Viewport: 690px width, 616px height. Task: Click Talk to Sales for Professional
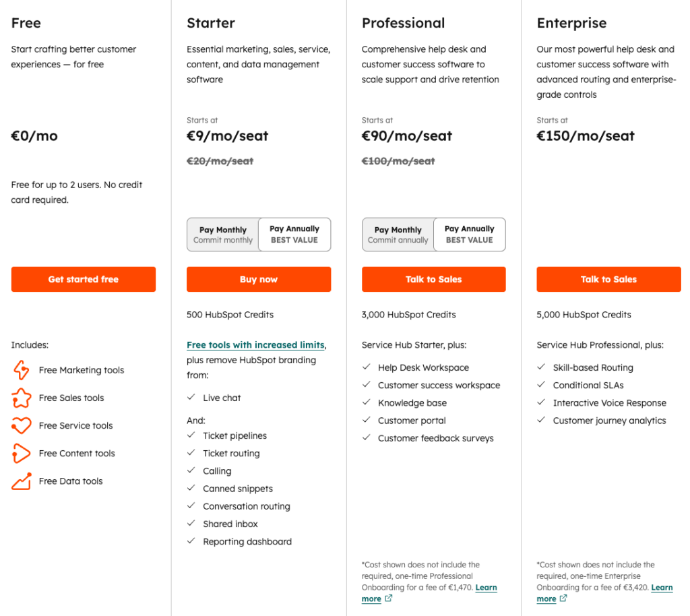click(x=433, y=279)
